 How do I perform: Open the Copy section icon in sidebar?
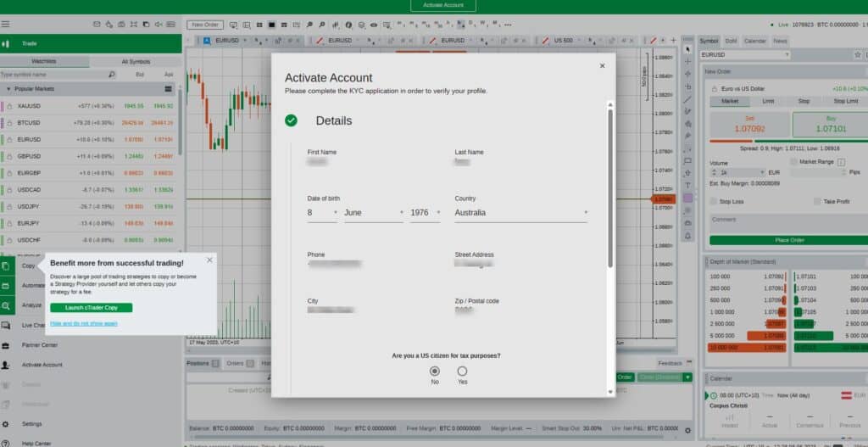click(x=6, y=265)
